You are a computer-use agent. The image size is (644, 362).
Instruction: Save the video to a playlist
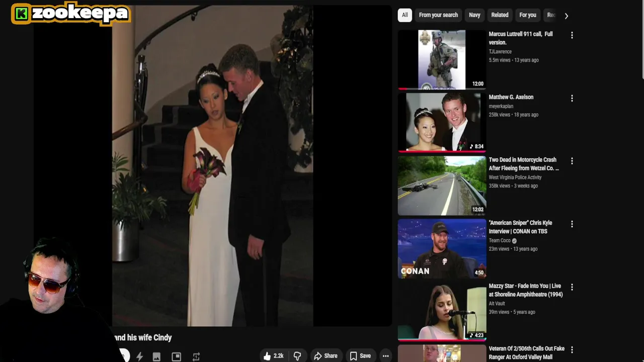coord(360,356)
